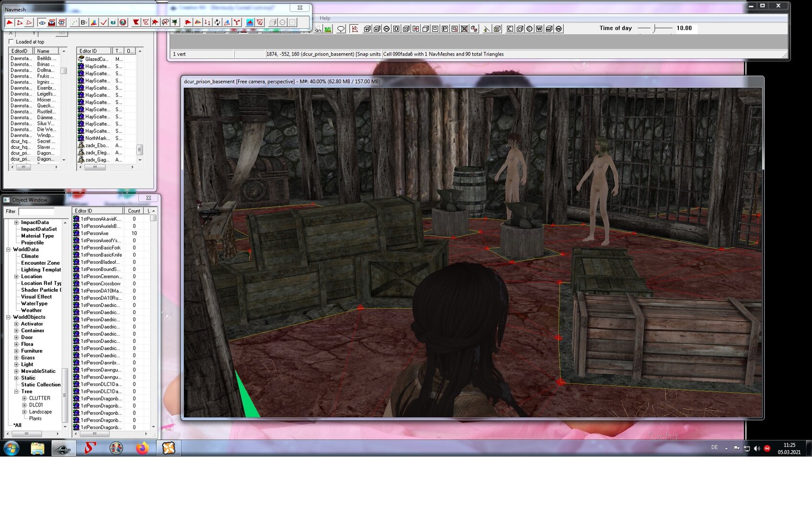Click the boxed 'W' toolbar icon

coord(539,29)
